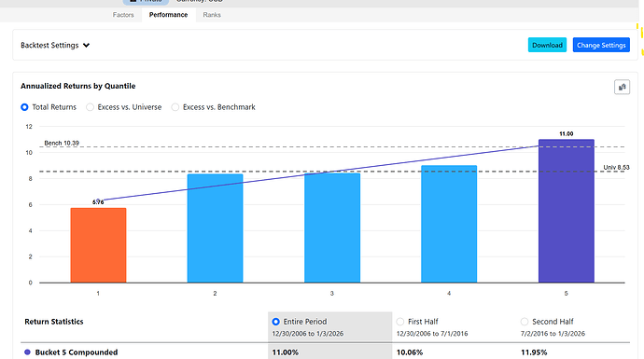Image resolution: width=644 pixels, height=359 pixels.
Task: Select Second Half period radio
Action: coord(525,322)
